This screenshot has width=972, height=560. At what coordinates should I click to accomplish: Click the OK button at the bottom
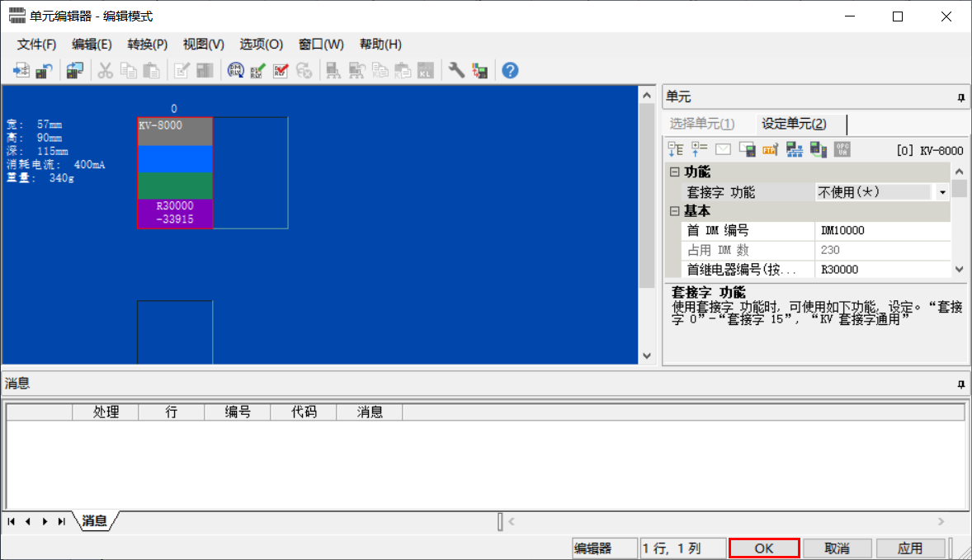click(x=763, y=548)
